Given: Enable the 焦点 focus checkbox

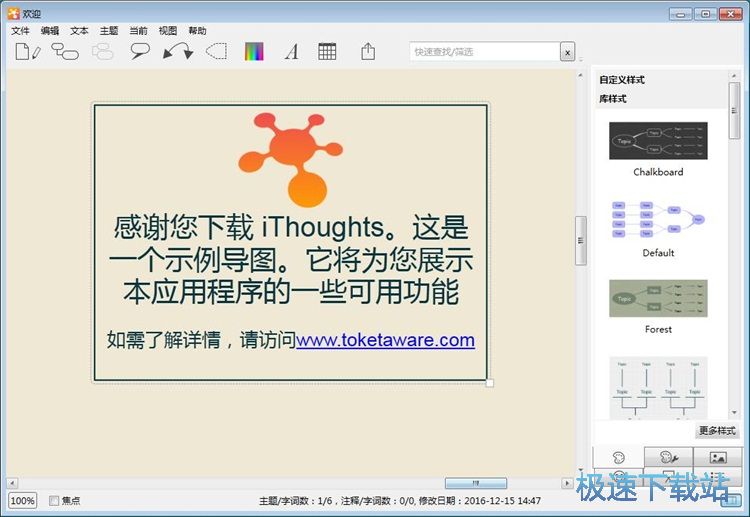Looking at the screenshot, I should coord(54,500).
